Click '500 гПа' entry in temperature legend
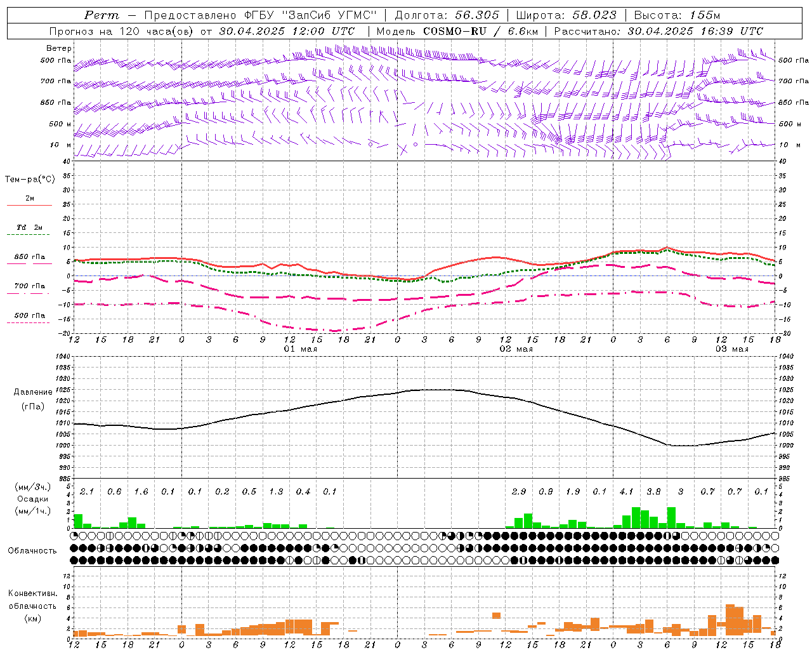Screen dimensions: 812x650 [x=30, y=315]
